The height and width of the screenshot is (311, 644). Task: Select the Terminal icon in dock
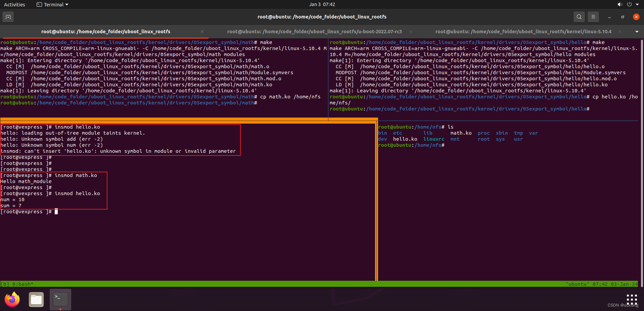[x=60, y=300]
